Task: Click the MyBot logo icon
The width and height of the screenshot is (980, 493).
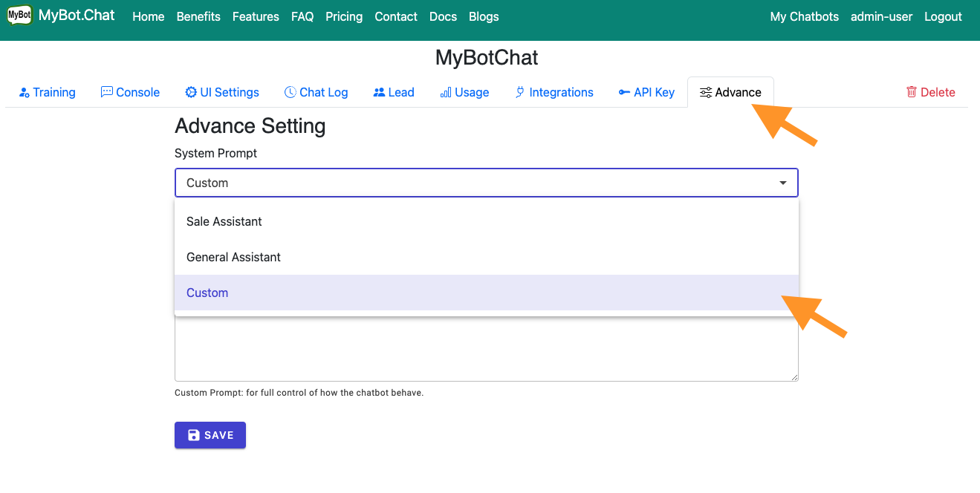Action: tap(19, 16)
